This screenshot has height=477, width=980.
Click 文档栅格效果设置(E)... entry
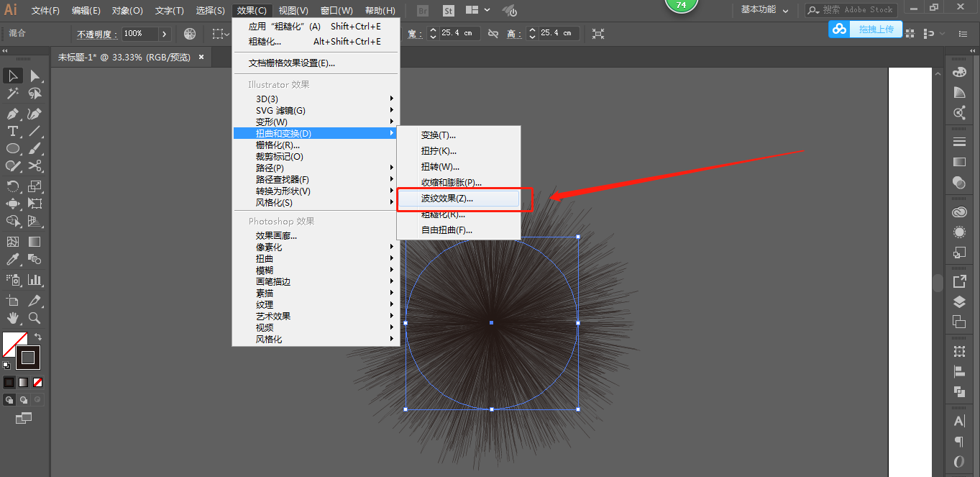tap(316, 63)
